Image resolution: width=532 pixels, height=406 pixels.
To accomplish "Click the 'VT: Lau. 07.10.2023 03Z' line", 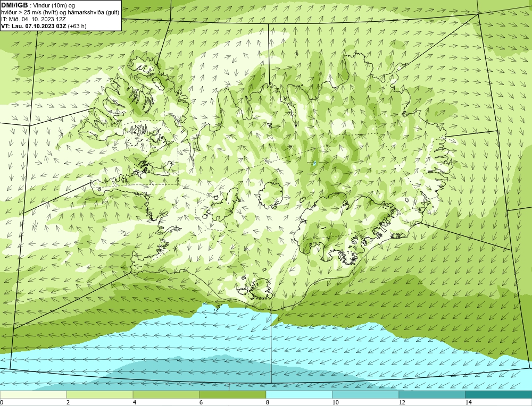I will pos(34,26).
